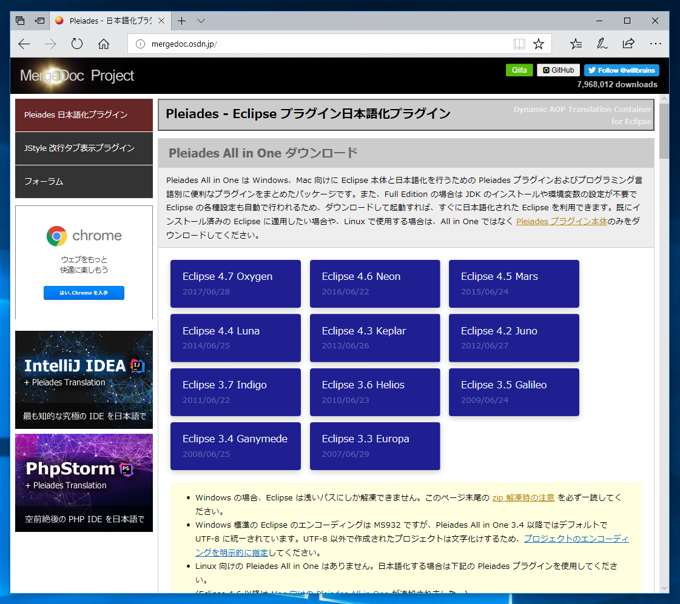Screen dimensions: 680x604
Task: Select Pleiades 日本語化プラグイン sidebar menu item
Action: coord(84,115)
